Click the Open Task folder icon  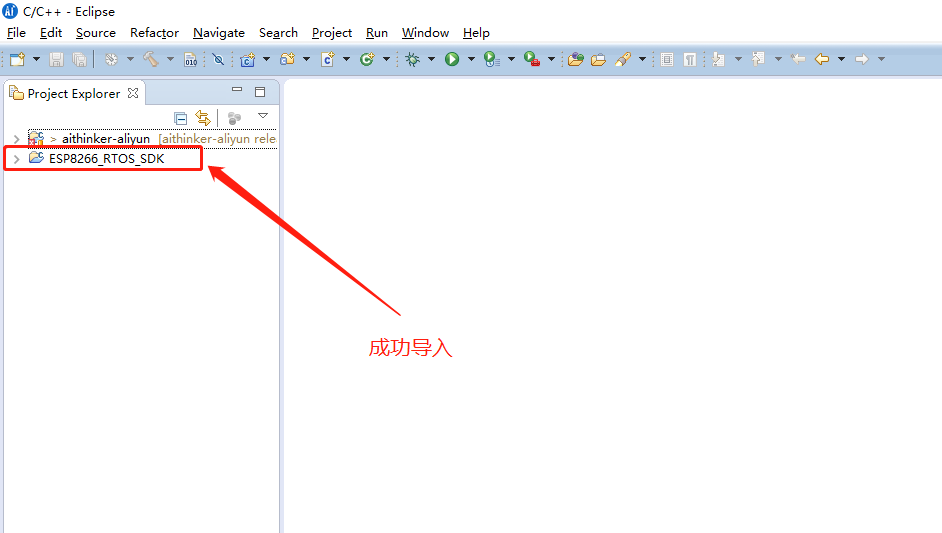598,59
